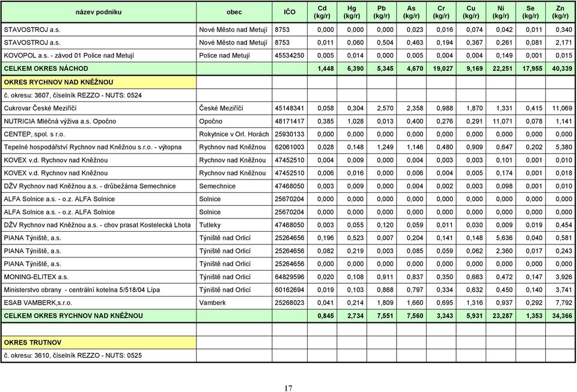Viewport: 577px width, 392px height.
Task: Select the 'Cr (kg/r)' header cell
Action: pos(441,12)
